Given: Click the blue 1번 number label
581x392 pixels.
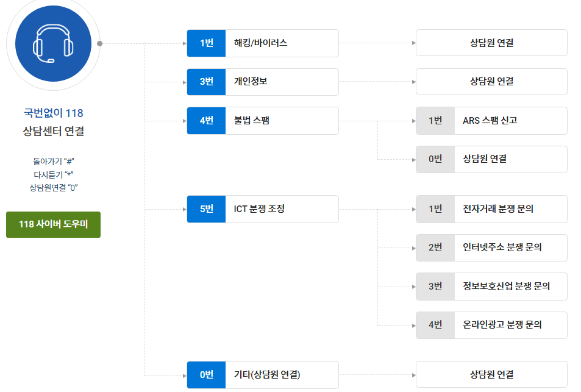Looking at the screenshot, I should [207, 43].
